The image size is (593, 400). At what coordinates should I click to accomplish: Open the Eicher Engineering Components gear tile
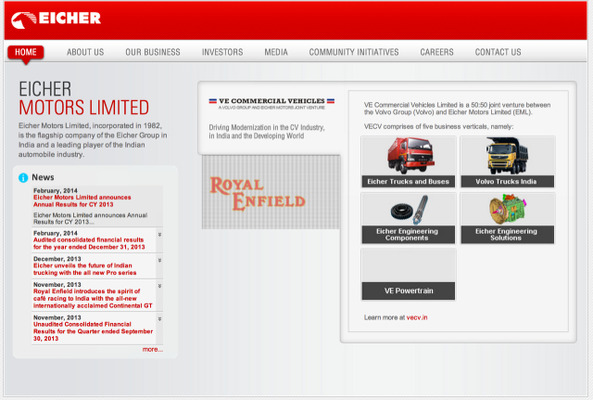pos(408,218)
